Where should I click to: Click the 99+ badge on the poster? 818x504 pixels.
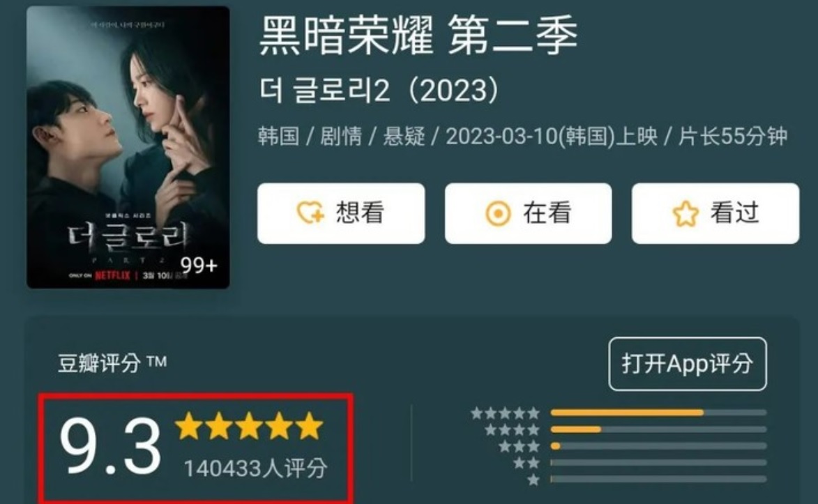(199, 266)
